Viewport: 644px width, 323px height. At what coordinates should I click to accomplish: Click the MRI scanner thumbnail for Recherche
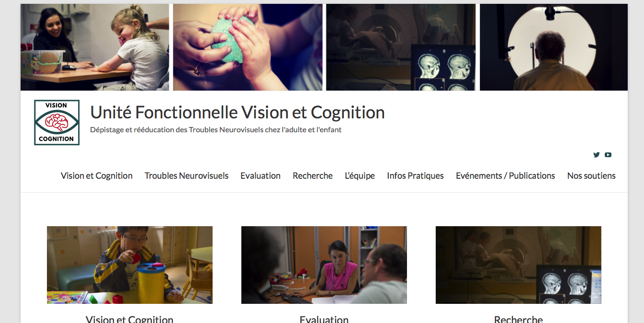click(519, 265)
